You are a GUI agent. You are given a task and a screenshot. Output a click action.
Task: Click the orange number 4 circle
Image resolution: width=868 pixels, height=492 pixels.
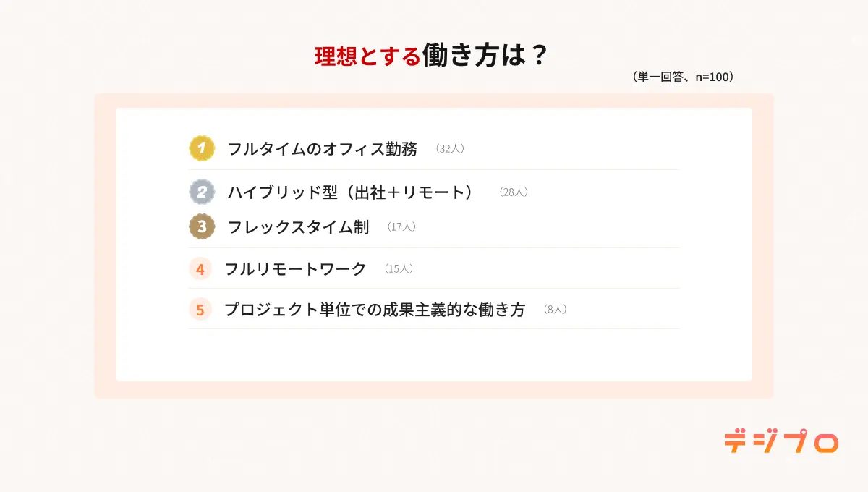coord(200,269)
